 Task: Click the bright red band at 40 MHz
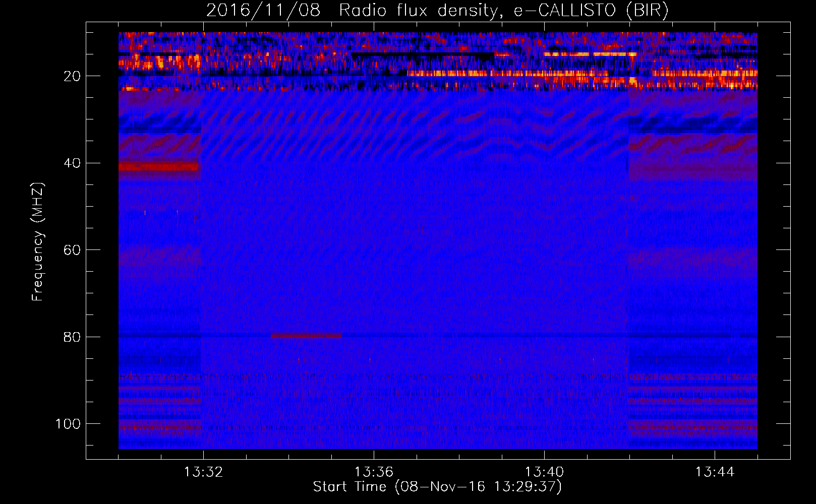tap(159, 166)
